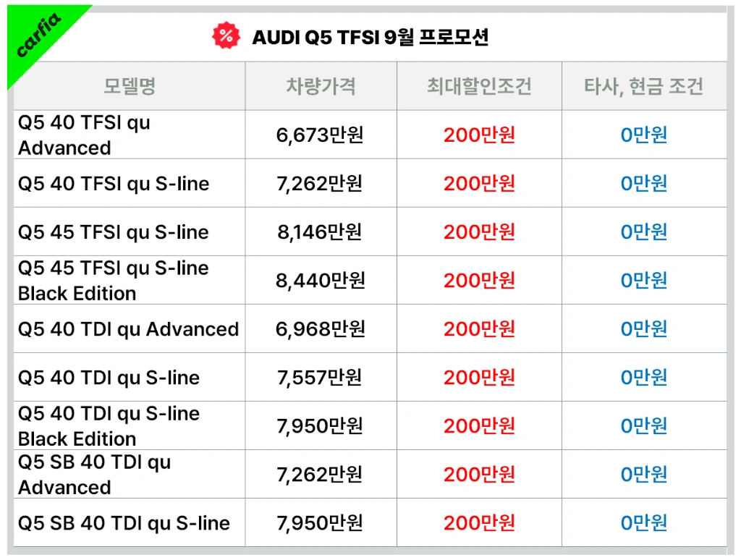Select the 타사, 현금 조건 column header

coord(643,87)
